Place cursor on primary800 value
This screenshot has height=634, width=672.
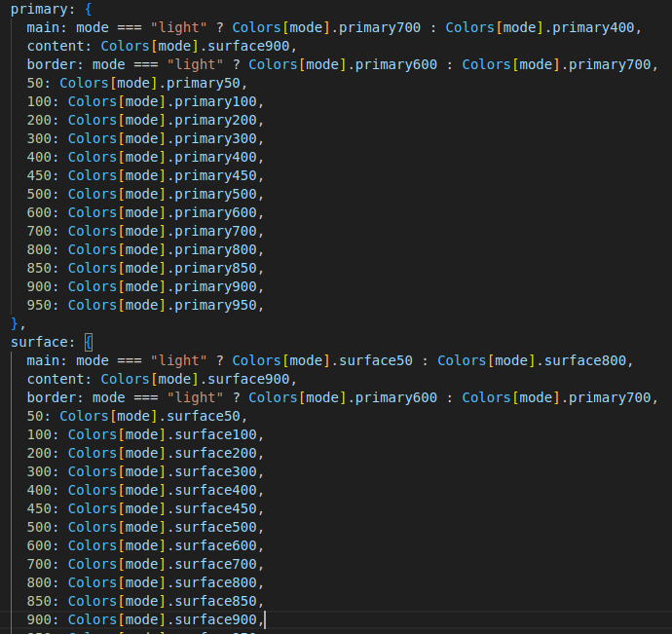coord(219,249)
